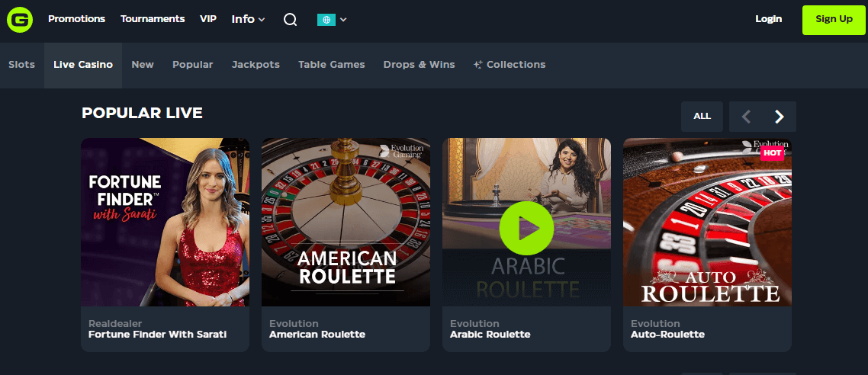
Task: Click the POPULAR LIVE section heading
Action: pyautogui.click(x=143, y=114)
